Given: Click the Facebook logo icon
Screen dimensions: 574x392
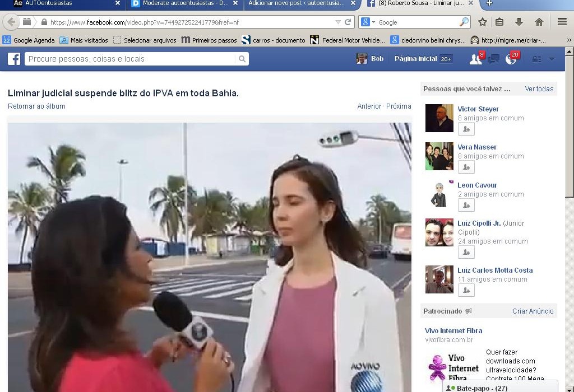Looking at the screenshot, I should click(14, 59).
